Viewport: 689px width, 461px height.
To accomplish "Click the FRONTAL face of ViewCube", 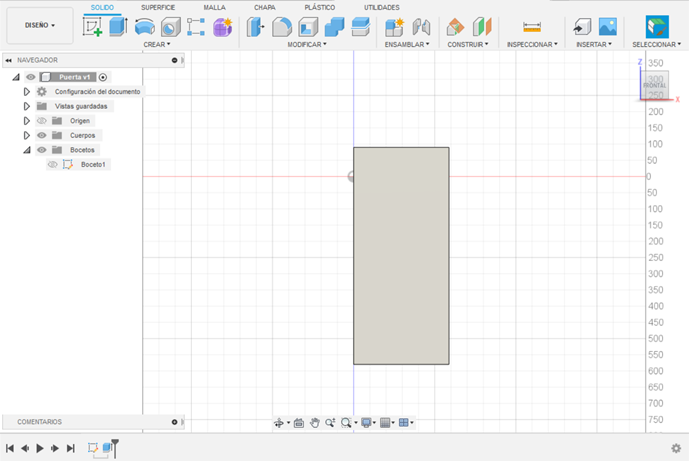I will coord(655,85).
